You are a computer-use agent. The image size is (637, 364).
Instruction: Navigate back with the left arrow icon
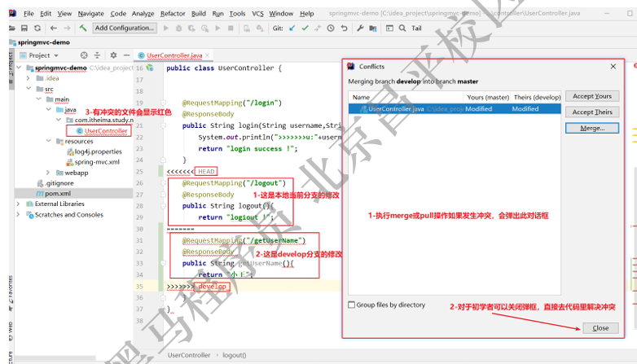pos(54,28)
